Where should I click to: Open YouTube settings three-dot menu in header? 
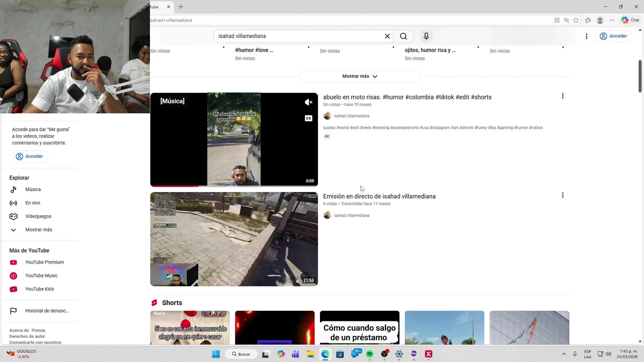click(587, 36)
